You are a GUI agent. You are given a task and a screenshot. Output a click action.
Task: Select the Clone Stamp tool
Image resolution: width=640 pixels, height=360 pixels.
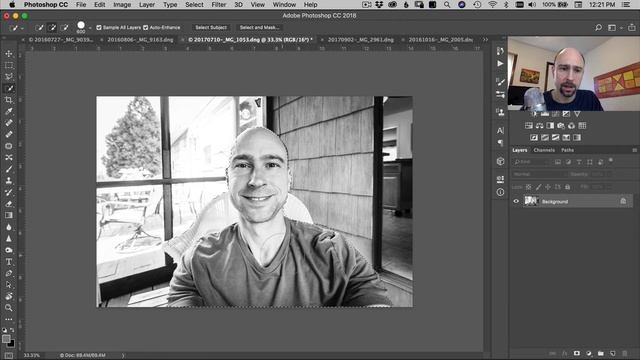(9, 180)
